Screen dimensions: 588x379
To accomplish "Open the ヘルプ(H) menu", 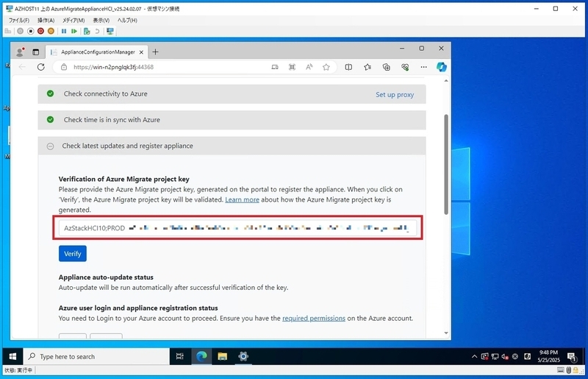I will pyautogui.click(x=127, y=21).
